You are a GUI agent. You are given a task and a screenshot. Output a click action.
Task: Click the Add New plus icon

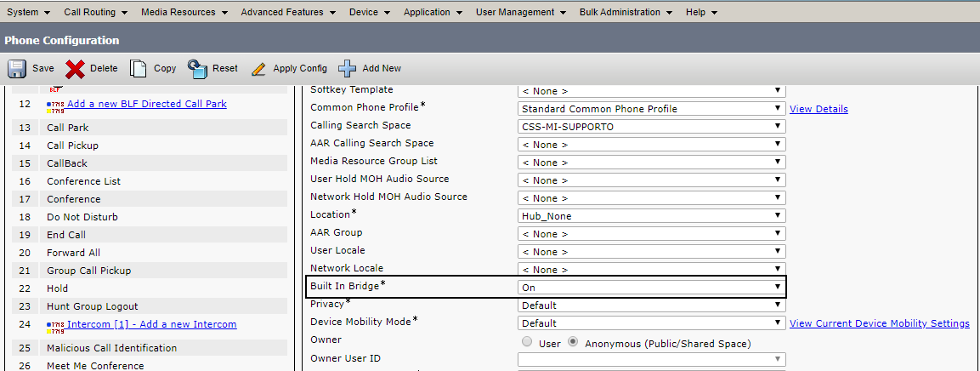click(347, 69)
